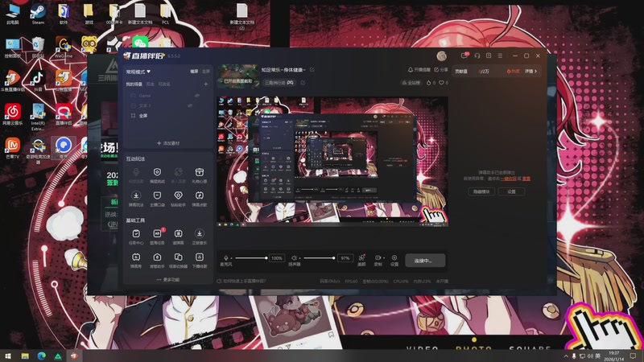Open the 礼物心愿 gift wish feature
This screenshot has width=644, height=362.
[x=199, y=175]
